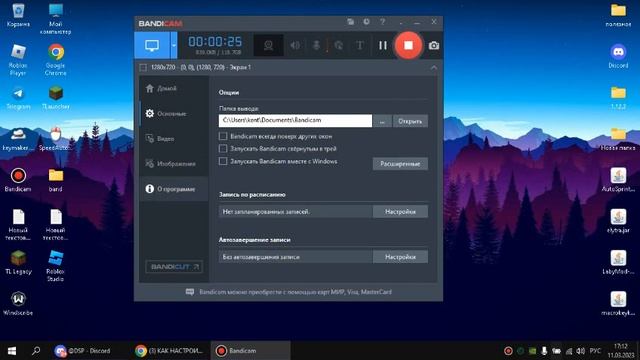Click the Открыть button
This screenshot has height=360, width=640.
point(410,121)
